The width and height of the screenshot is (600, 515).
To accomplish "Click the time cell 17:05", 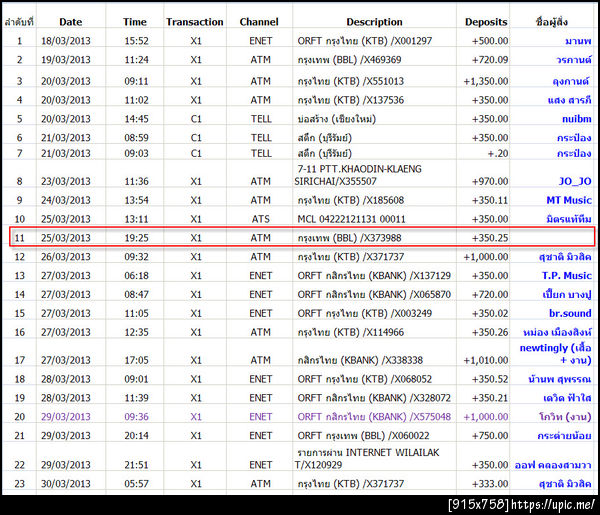I will [x=136, y=360].
